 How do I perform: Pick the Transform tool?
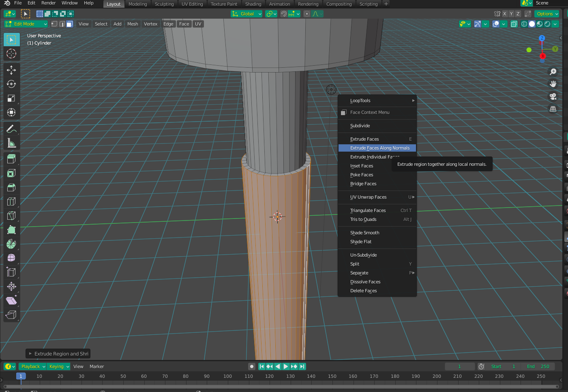pyautogui.click(x=11, y=112)
